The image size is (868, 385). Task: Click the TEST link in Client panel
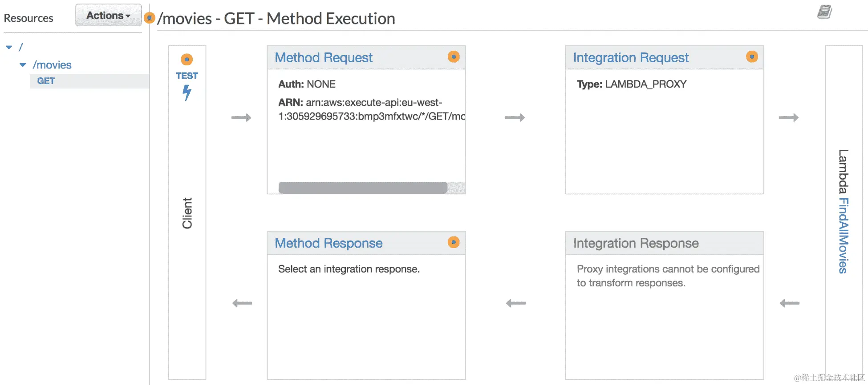[x=187, y=76]
